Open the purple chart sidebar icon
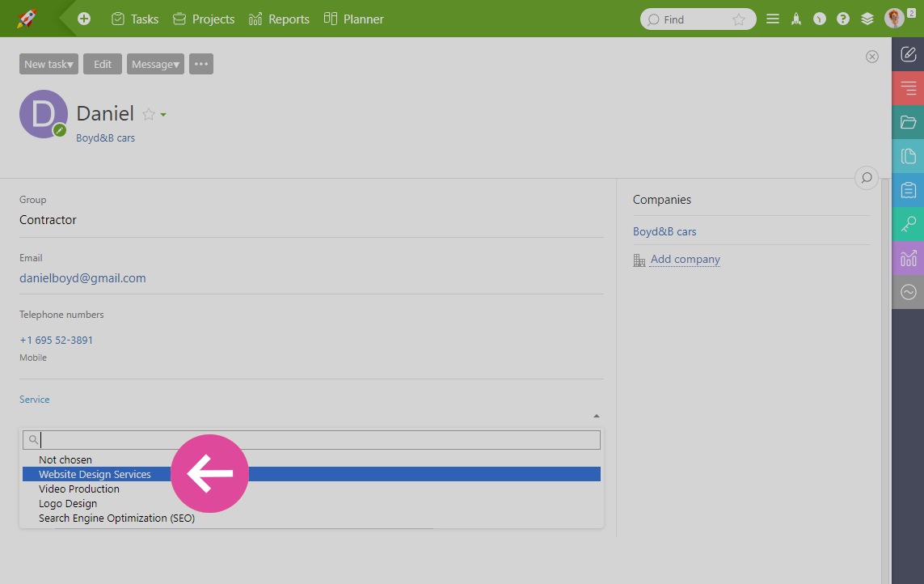This screenshot has height=584, width=924. (908, 258)
